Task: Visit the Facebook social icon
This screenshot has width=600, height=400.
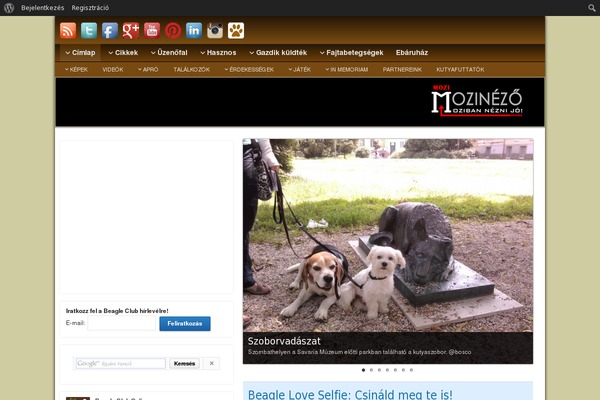Action: coord(110,31)
